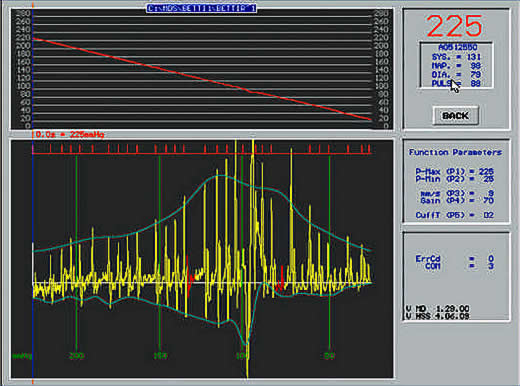The width and height of the screenshot is (520, 386).
Task: Click the V MD 1.29.00 version text
Action: pos(437,309)
